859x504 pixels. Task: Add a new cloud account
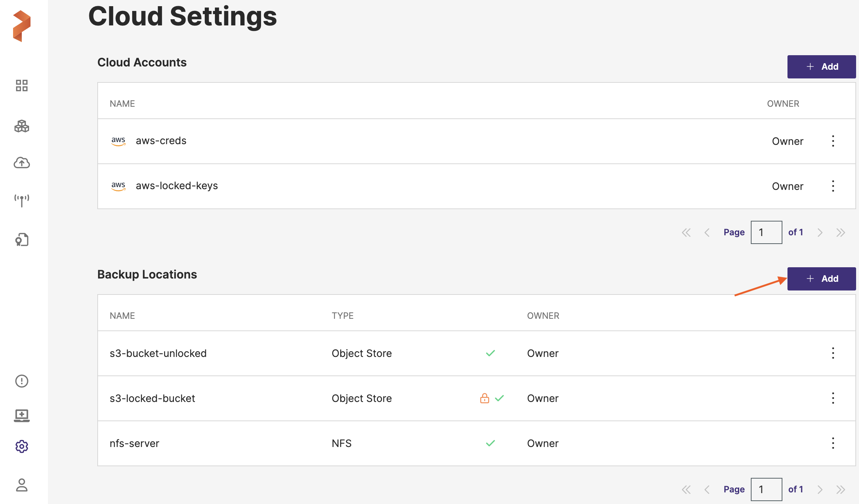coord(821,66)
